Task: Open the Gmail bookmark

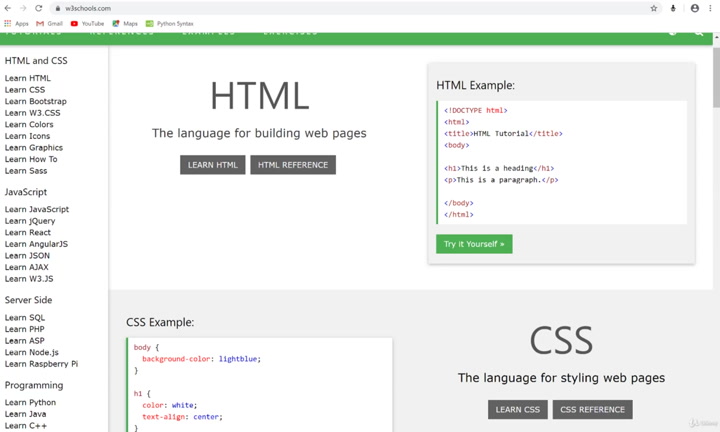Action: [49, 23]
